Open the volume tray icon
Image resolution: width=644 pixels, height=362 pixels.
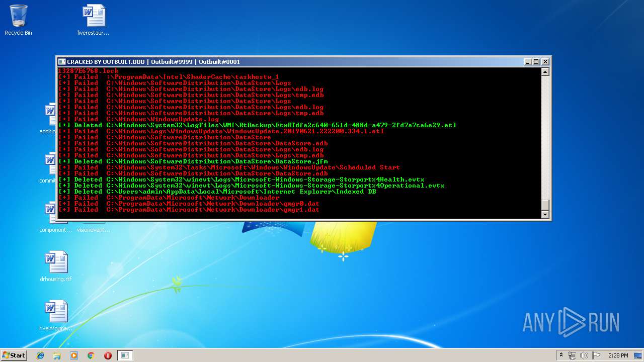(x=584, y=355)
